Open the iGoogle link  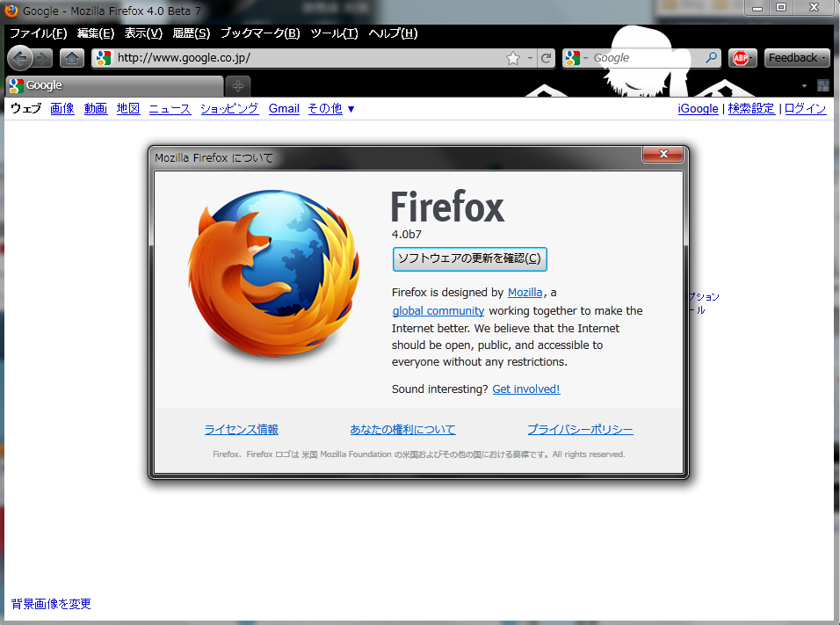click(x=698, y=109)
